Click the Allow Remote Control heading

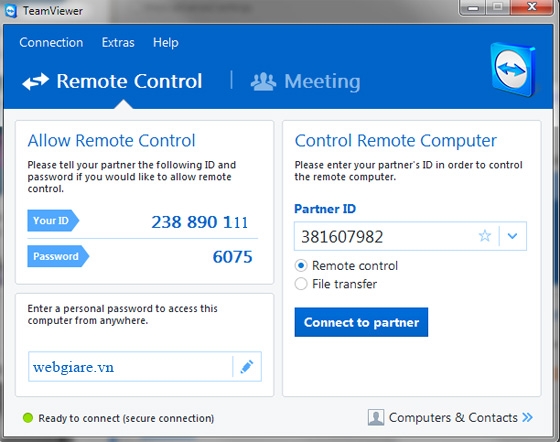point(111,140)
